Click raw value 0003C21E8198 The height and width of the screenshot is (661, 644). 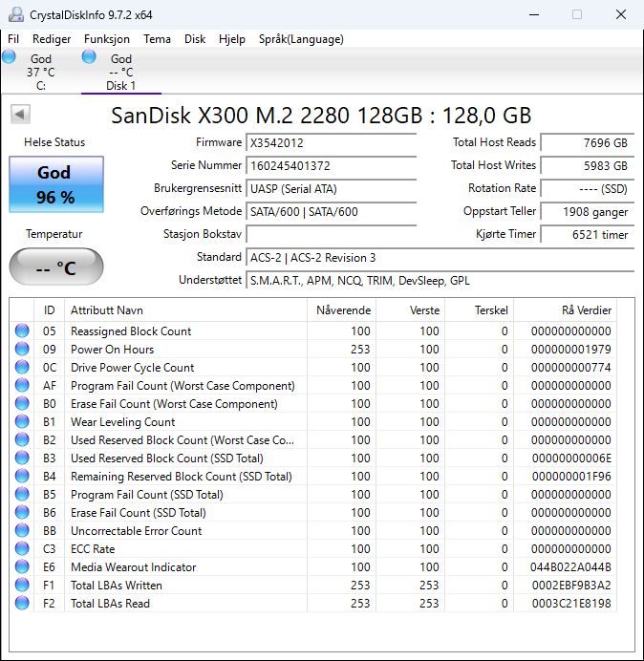[x=571, y=604]
